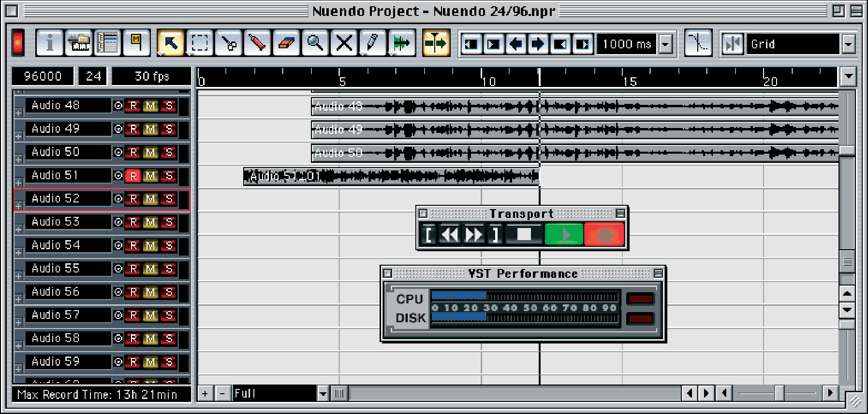Enable record on Audio 48 track

133,106
